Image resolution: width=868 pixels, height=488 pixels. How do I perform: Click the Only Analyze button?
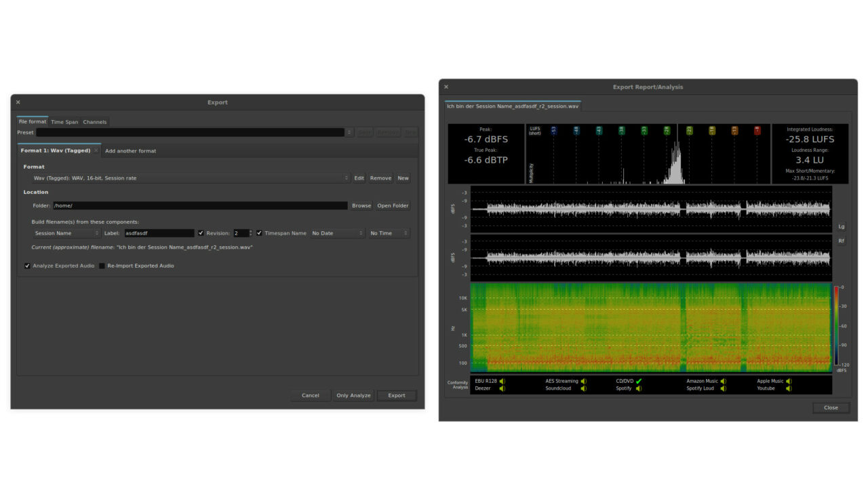353,395
